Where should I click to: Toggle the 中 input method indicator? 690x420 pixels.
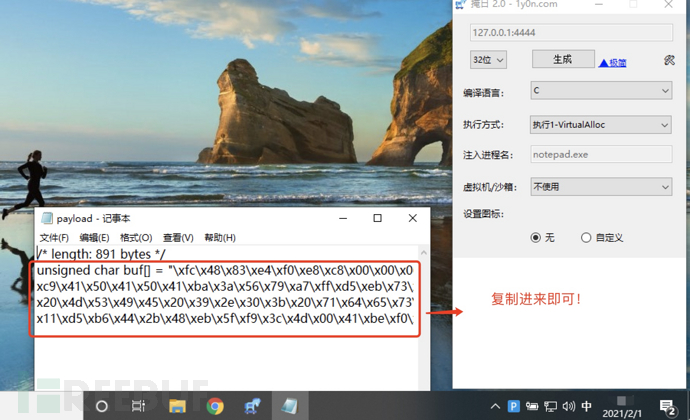coord(586,406)
